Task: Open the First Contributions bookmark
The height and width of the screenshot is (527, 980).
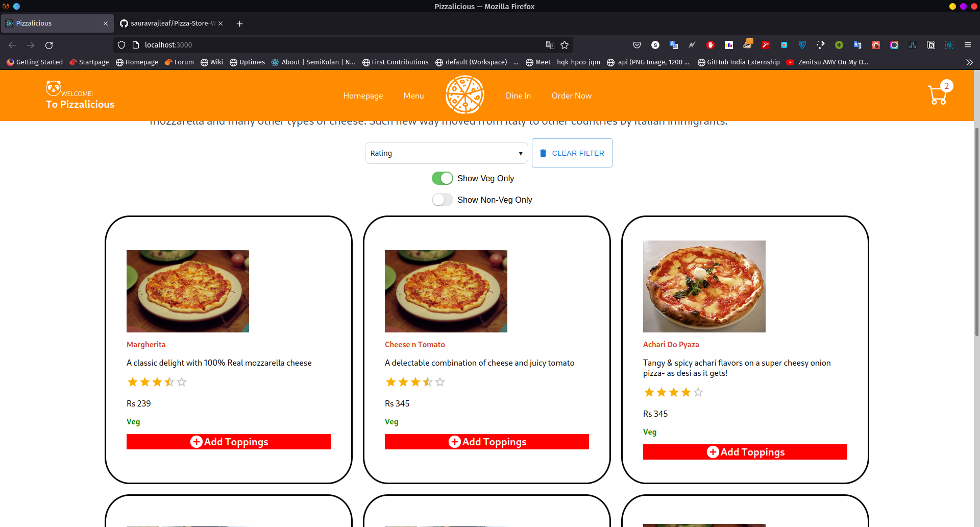Action: tap(396, 62)
